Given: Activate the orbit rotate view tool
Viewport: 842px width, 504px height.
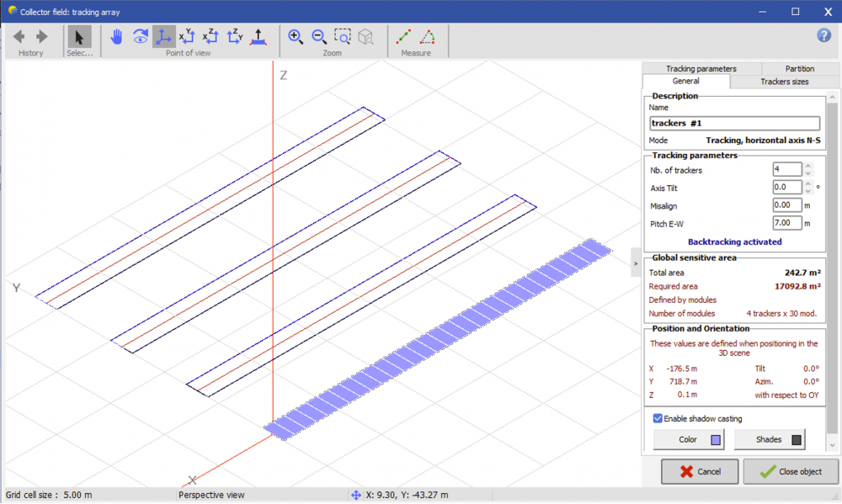Looking at the screenshot, I should click(x=141, y=37).
